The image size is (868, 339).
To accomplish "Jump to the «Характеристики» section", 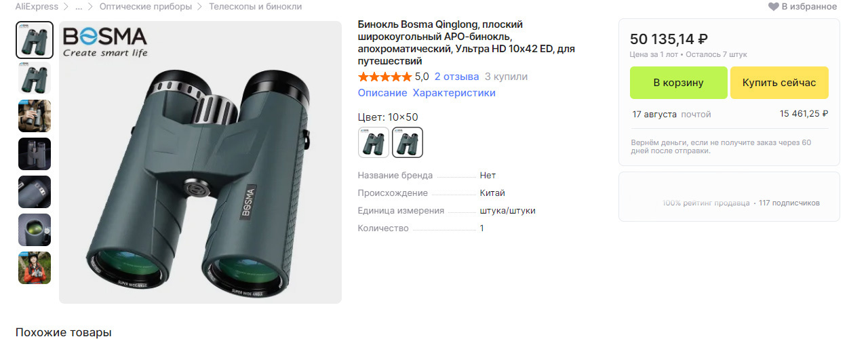I will pos(454,93).
